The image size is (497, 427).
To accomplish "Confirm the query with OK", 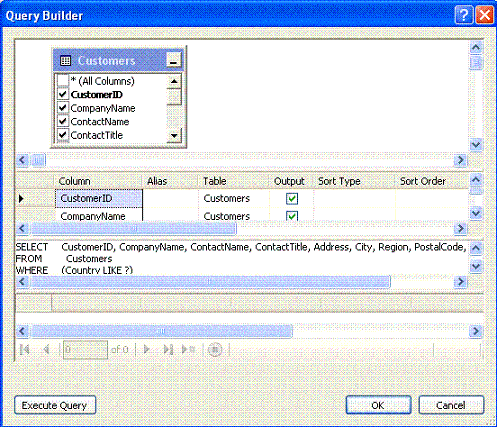I will coord(378,405).
